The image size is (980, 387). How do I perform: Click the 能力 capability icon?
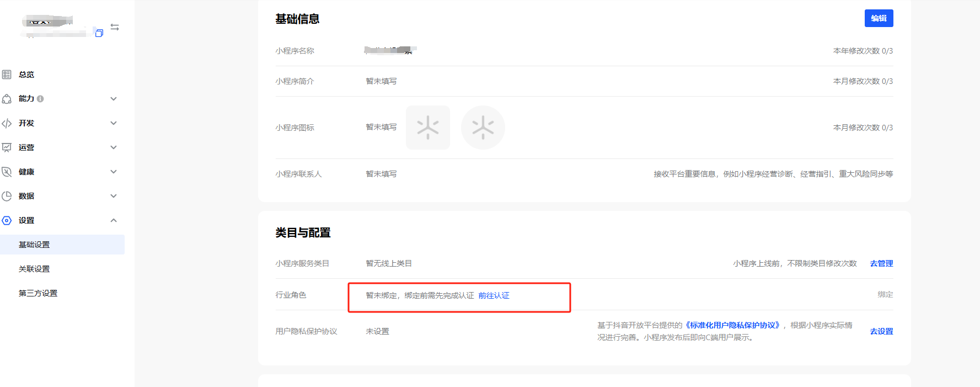click(x=7, y=99)
